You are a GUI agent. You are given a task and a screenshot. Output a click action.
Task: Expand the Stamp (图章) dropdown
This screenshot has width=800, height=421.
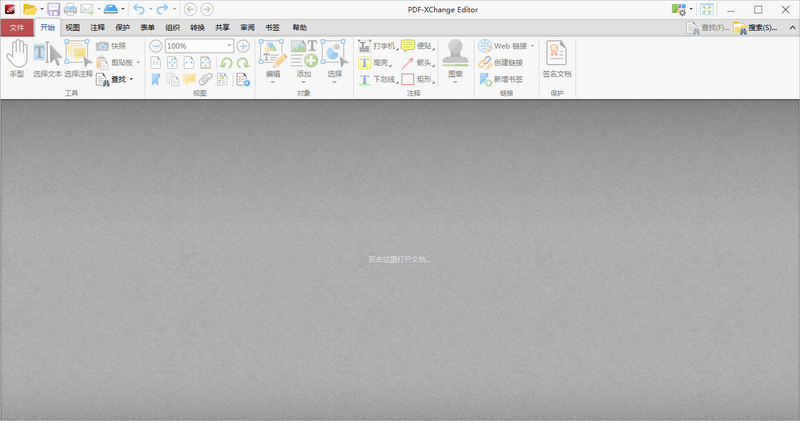click(x=456, y=82)
